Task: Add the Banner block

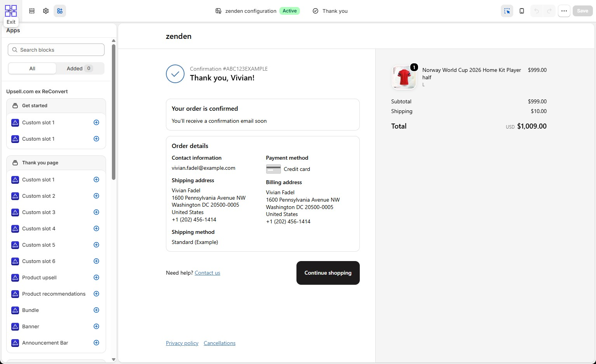Action: (x=96, y=326)
